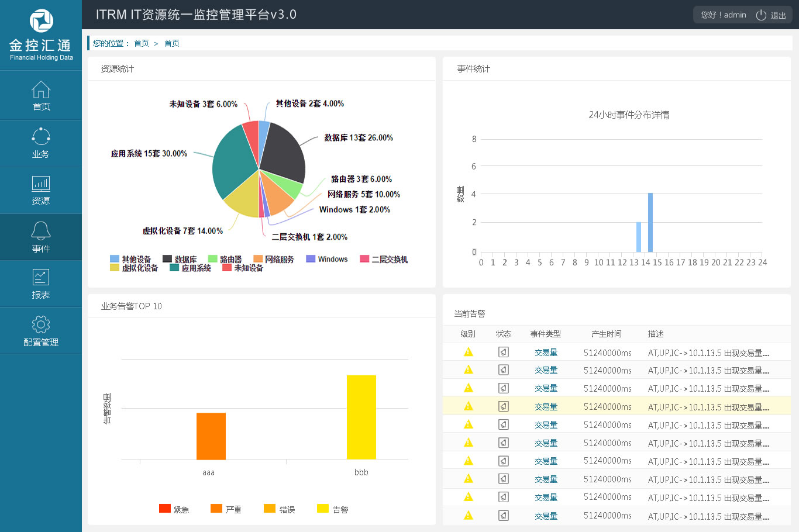799x532 pixels.
Task: Toggle Windows legend entry
Action: click(x=327, y=259)
